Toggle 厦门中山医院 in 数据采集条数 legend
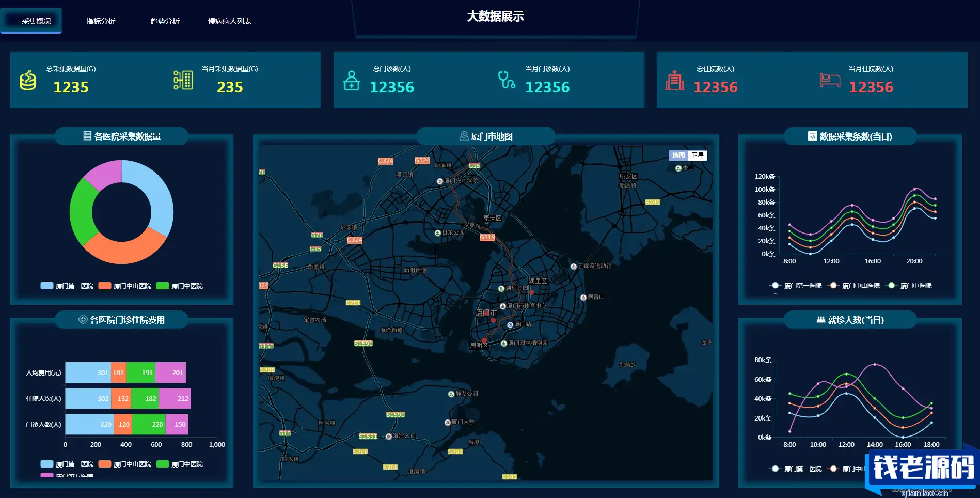Screen dimensions: 980x498 click(853, 285)
